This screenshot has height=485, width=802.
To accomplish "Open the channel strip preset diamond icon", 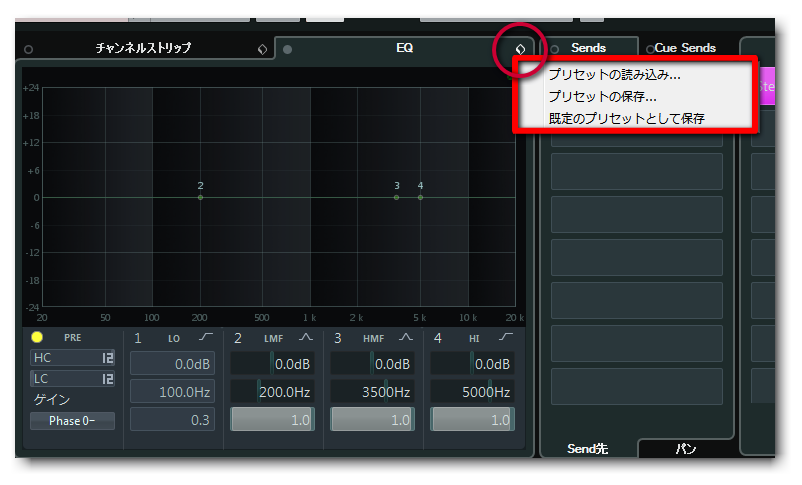I will click(262, 49).
